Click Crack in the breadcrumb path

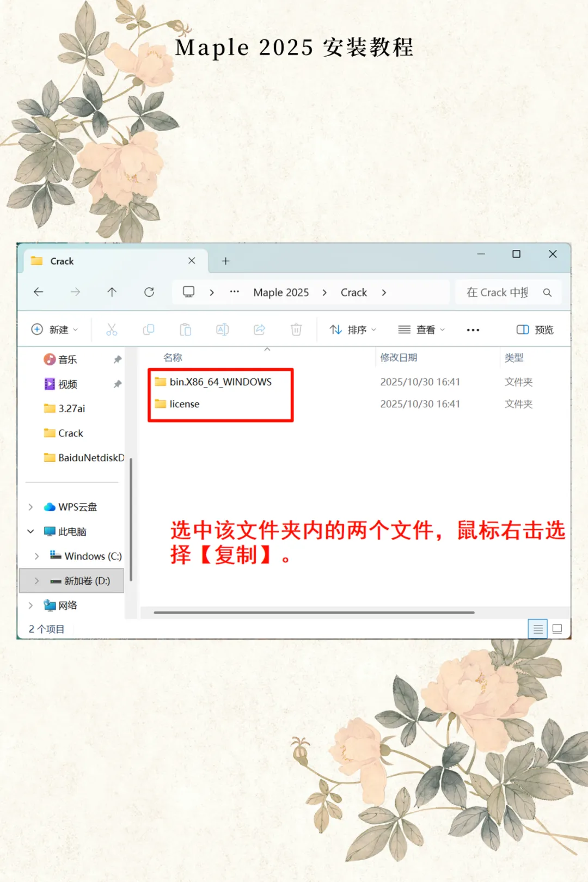pyautogui.click(x=354, y=292)
